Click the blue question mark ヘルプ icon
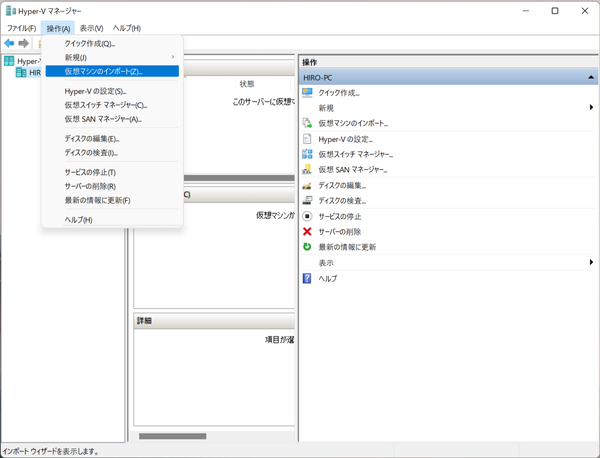Viewport: 600px width, 458px height. click(307, 278)
